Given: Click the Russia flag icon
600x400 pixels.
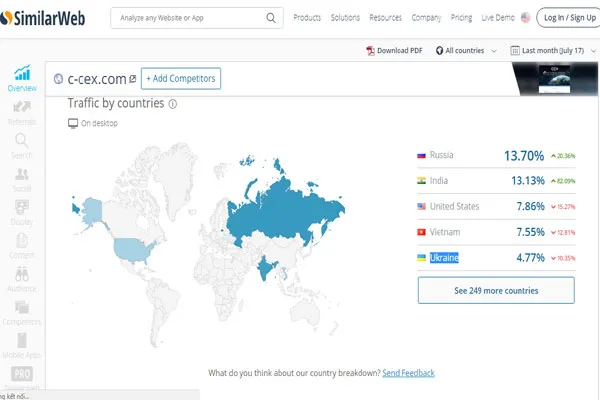Looking at the screenshot, I should click(x=421, y=155).
